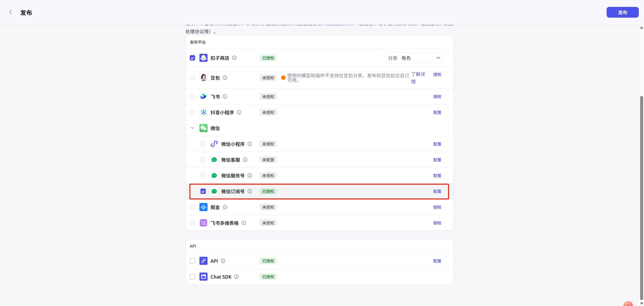This screenshot has height=306, width=644.
Task: Enable the API publish checkbox
Action: pos(192,261)
